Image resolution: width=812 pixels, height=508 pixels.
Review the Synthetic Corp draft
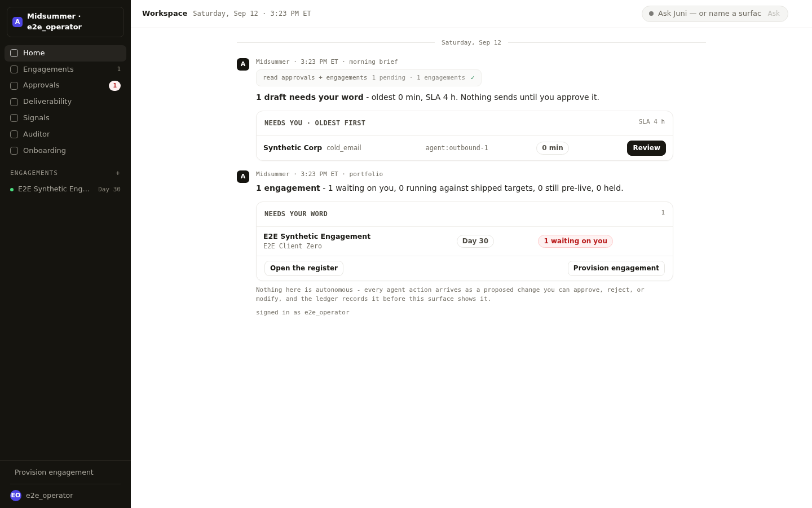646,148
